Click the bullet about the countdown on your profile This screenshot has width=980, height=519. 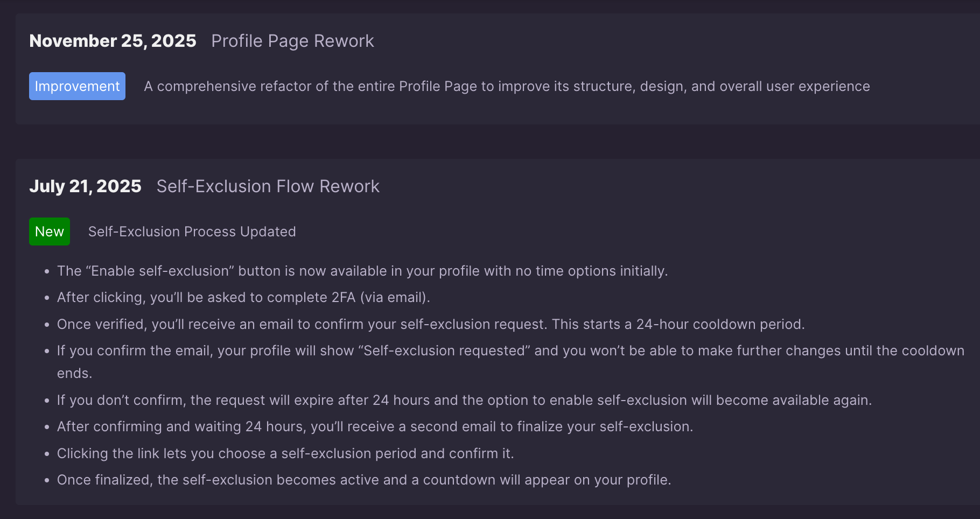pos(364,480)
